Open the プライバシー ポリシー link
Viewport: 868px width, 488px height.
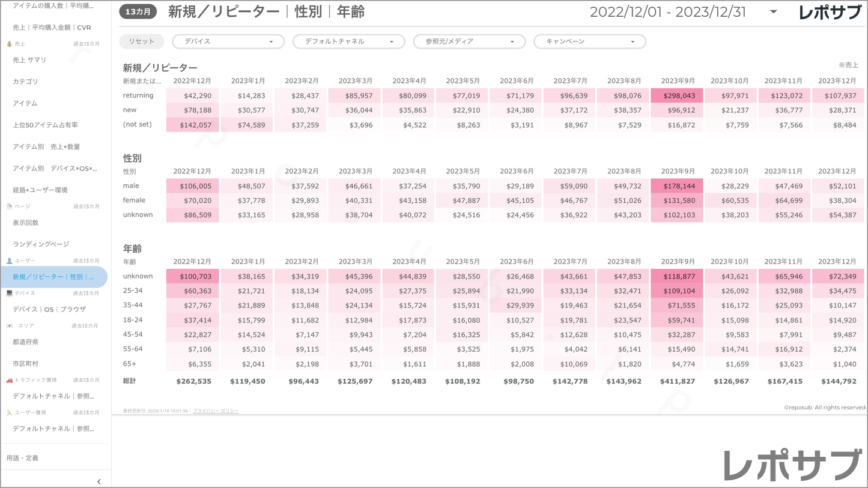216,411
